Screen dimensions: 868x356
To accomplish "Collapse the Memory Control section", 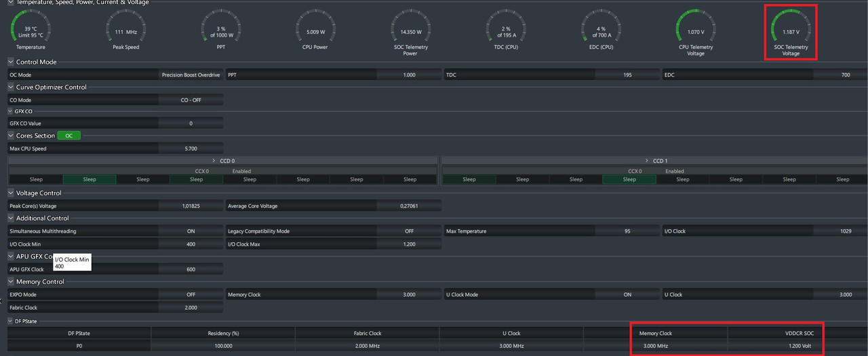I will (x=11, y=281).
